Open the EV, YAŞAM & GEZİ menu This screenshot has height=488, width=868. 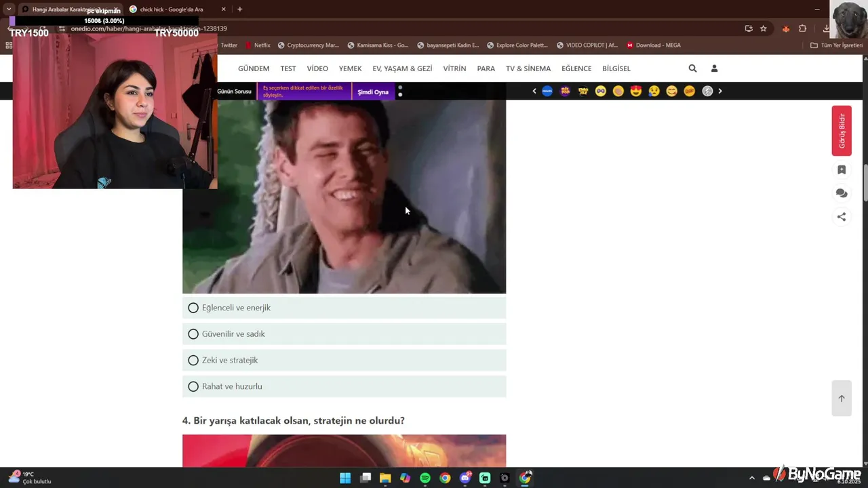point(402,68)
